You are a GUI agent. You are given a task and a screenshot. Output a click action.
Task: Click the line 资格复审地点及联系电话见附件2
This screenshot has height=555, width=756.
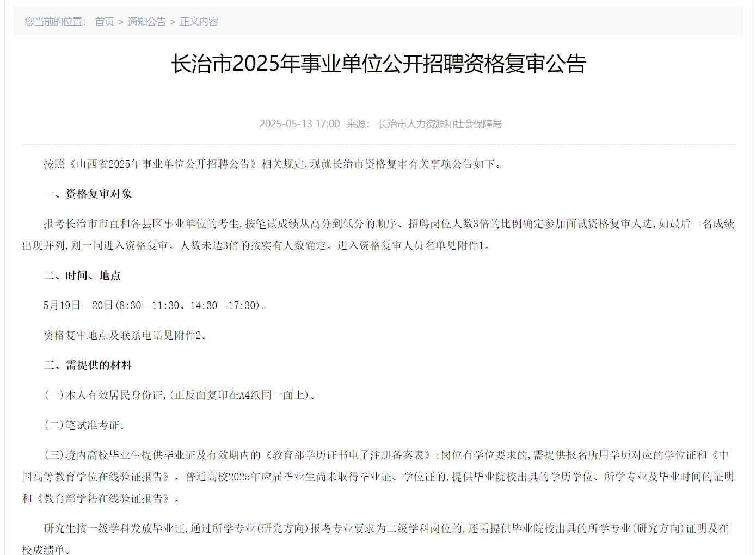pyautogui.click(x=126, y=336)
